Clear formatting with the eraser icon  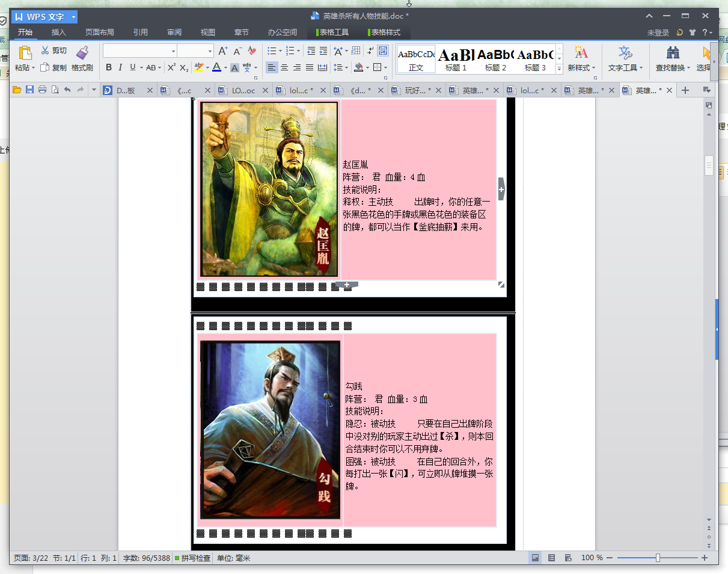click(252, 51)
